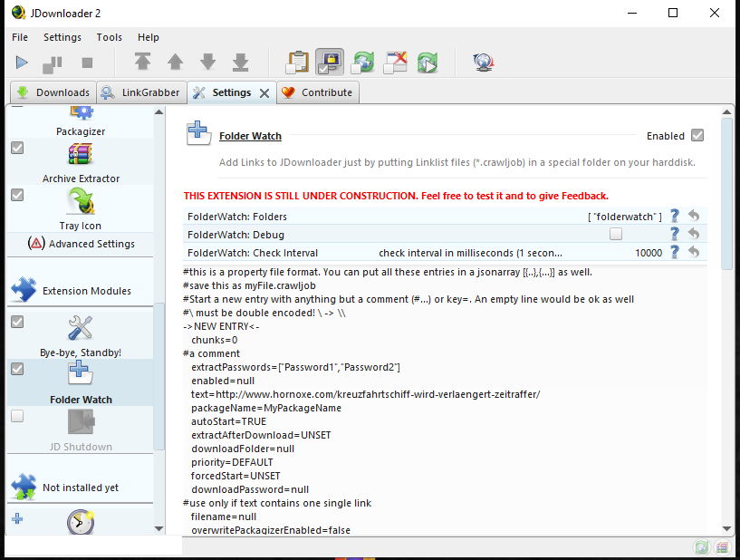The height and width of the screenshot is (560, 740).
Task: Open JD Shutdown extension settings
Action: point(81,430)
